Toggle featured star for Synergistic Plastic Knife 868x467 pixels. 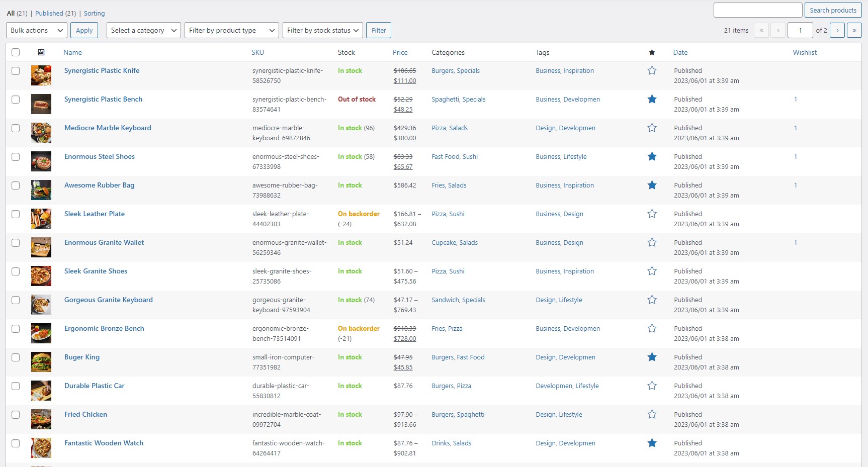click(x=652, y=71)
